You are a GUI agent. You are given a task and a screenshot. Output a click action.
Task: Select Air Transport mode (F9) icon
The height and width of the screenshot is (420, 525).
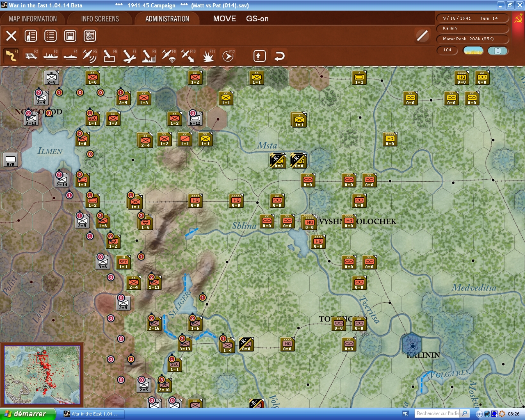click(168, 55)
